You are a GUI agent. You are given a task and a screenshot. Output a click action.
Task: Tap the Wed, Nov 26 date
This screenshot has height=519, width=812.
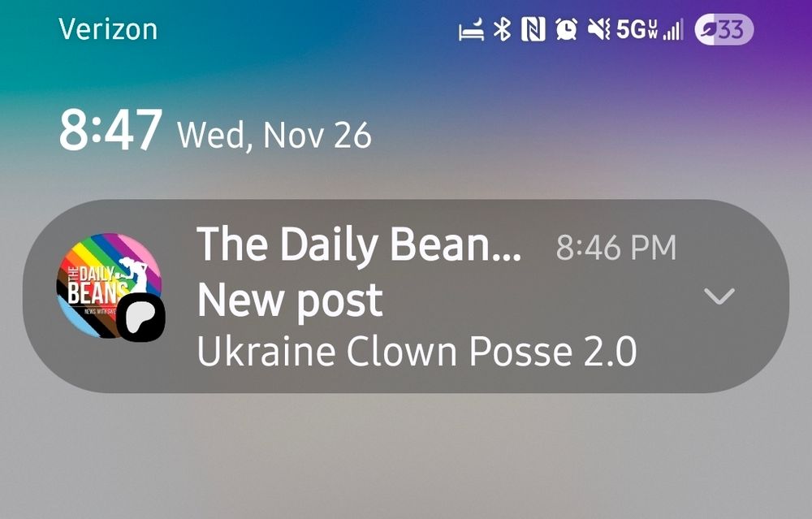coord(274,135)
